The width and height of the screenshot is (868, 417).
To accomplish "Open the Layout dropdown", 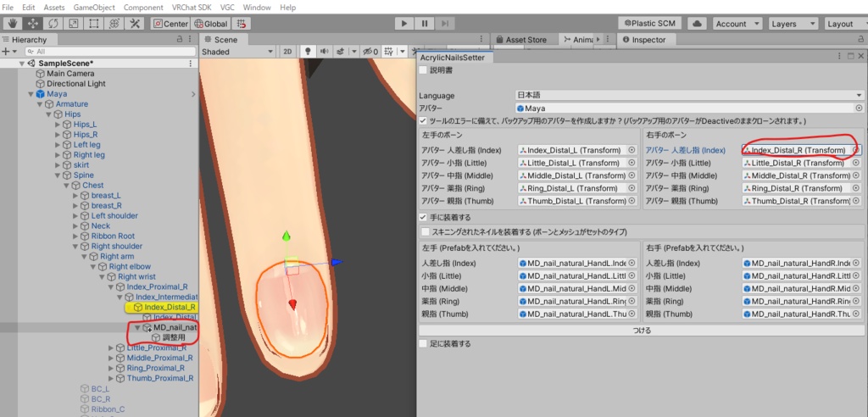I will 845,24.
